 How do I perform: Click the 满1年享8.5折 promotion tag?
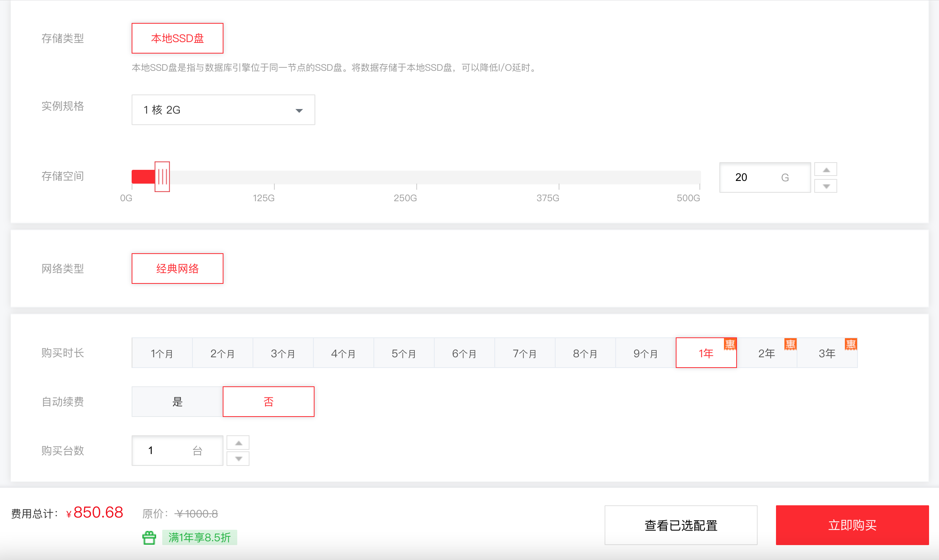pos(199,537)
